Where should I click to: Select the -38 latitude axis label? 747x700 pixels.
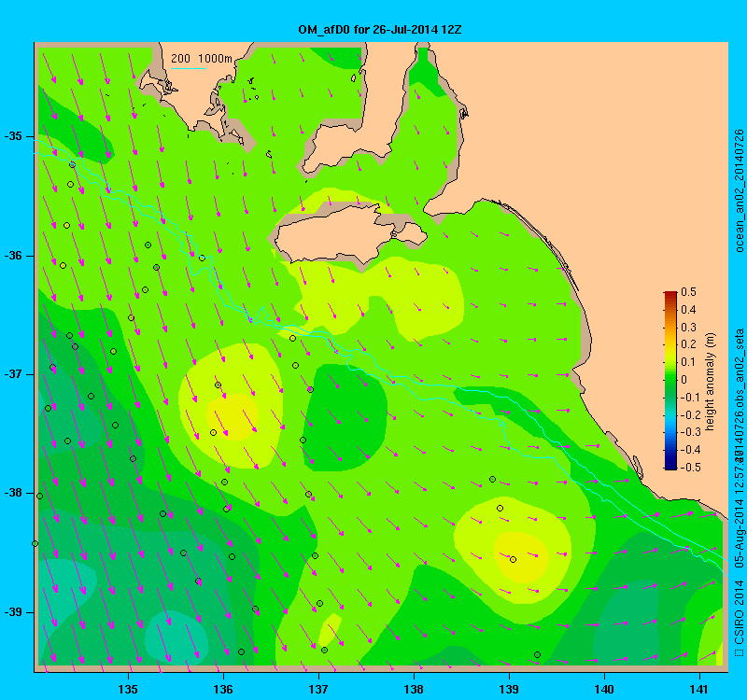tap(13, 494)
